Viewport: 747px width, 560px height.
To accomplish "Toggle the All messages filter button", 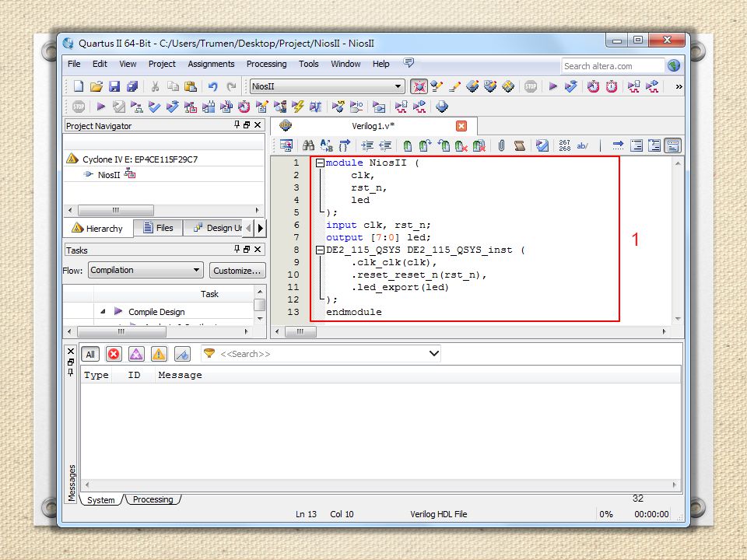I will tap(90, 354).
